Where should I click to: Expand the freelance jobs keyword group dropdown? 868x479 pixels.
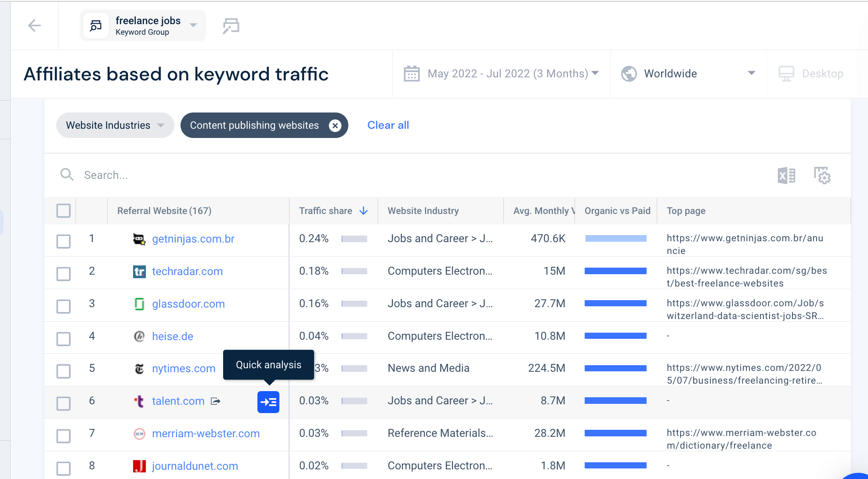tap(193, 25)
